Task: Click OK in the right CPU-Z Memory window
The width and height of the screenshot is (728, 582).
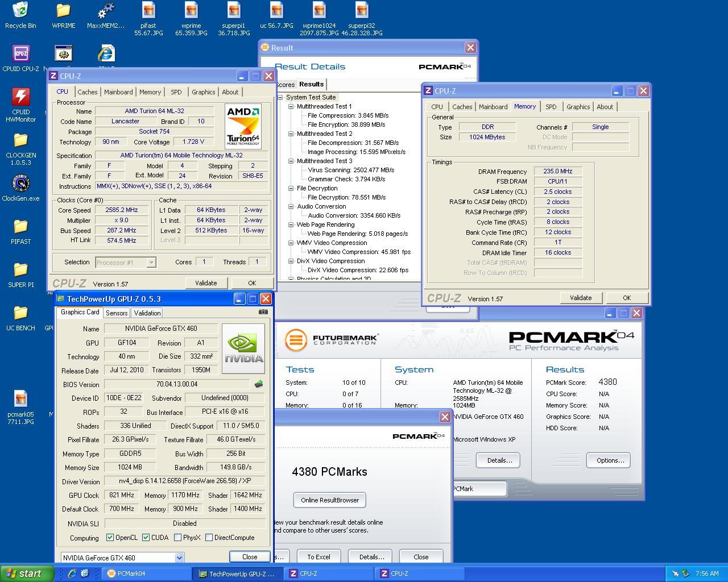Action: pos(627,298)
